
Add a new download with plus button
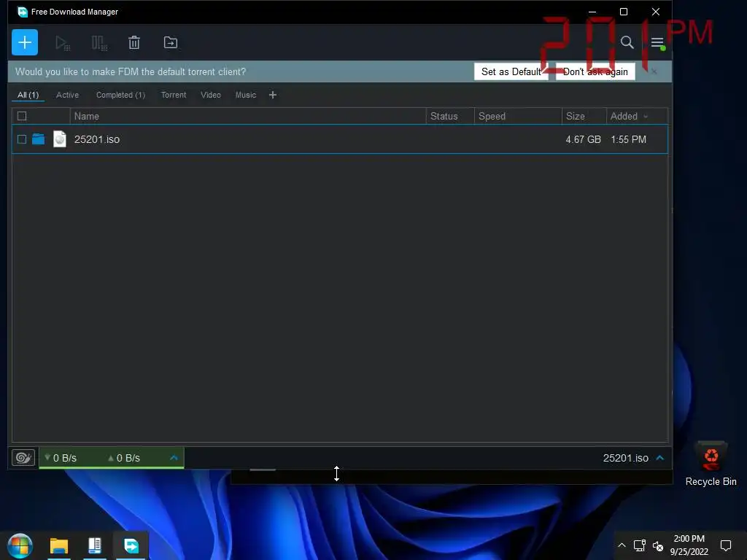(x=25, y=42)
